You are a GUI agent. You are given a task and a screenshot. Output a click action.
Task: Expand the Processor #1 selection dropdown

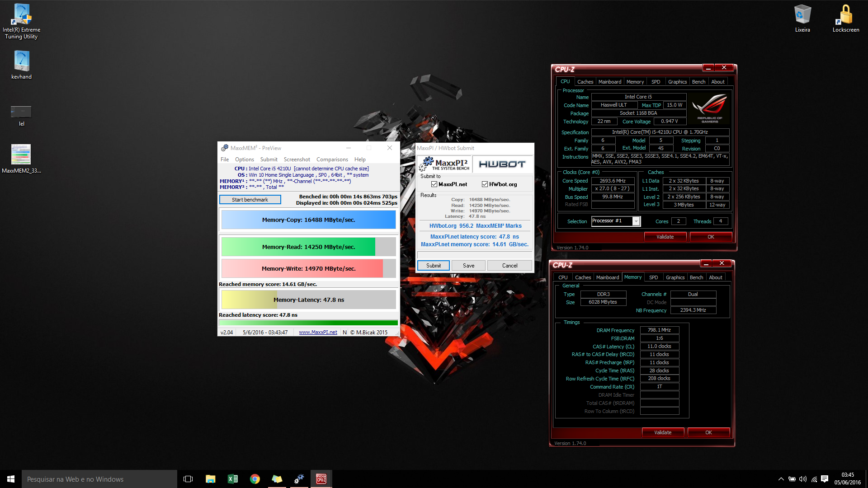pos(636,221)
